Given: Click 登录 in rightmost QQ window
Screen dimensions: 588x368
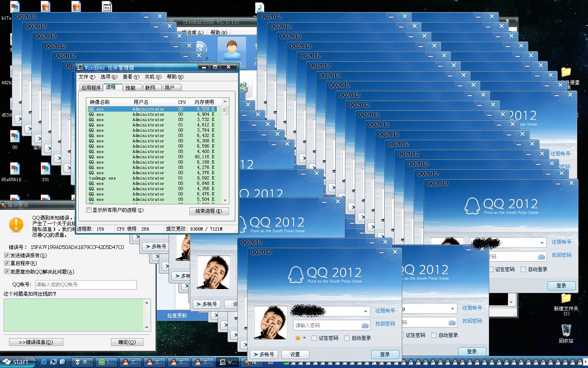Looking at the screenshot, I should [x=561, y=285].
